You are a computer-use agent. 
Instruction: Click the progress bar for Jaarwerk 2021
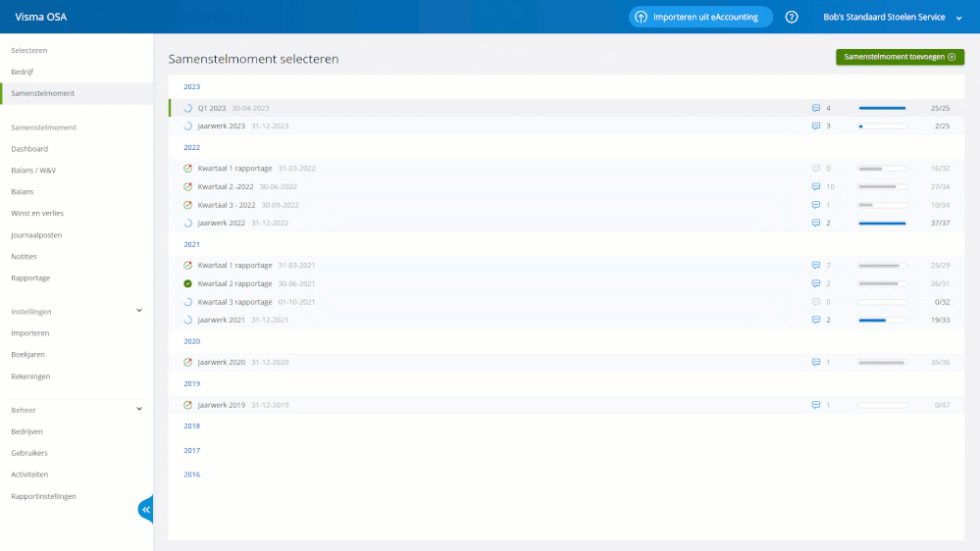coord(883,320)
